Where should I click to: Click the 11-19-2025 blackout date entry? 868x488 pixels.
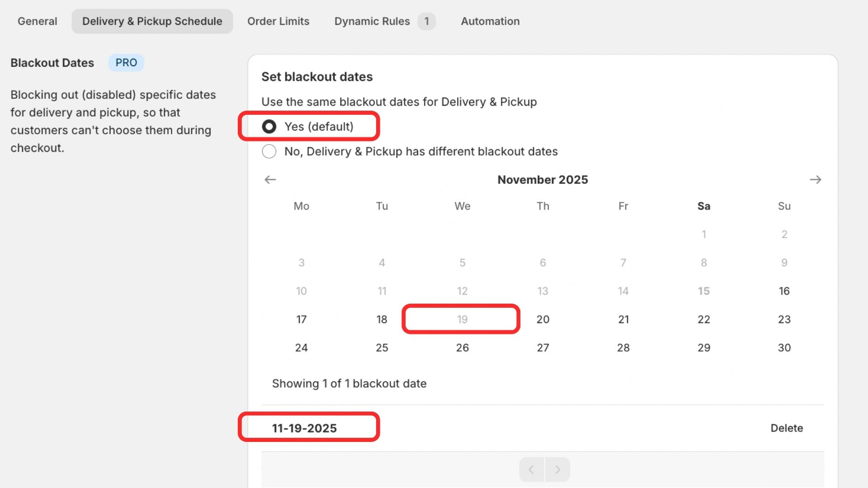pos(304,428)
